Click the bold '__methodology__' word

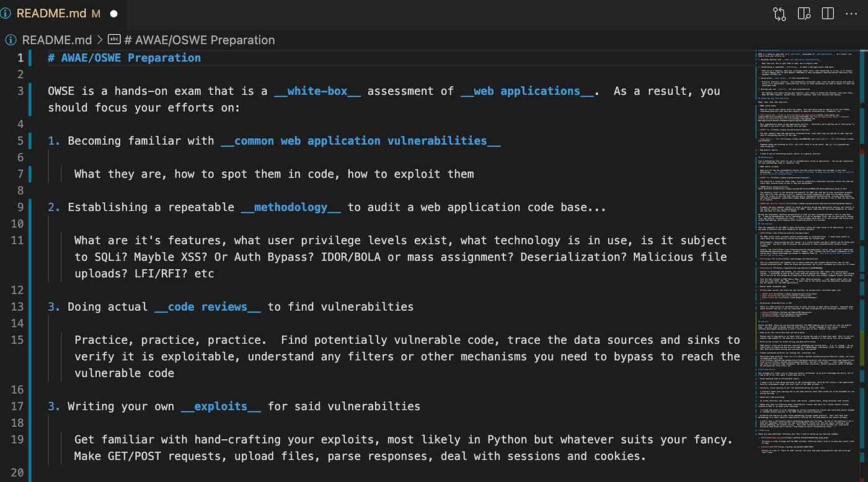[291, 207]
